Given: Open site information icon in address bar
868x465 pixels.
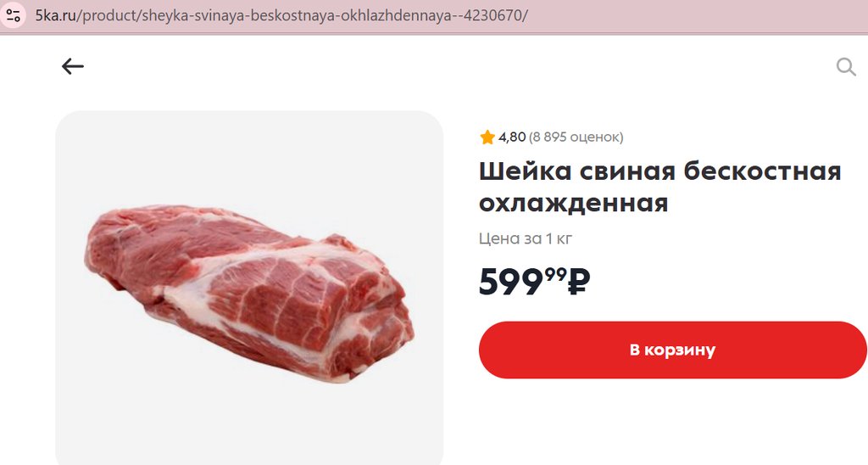Looking at the screenshot, I should click(x=14, y=15).
